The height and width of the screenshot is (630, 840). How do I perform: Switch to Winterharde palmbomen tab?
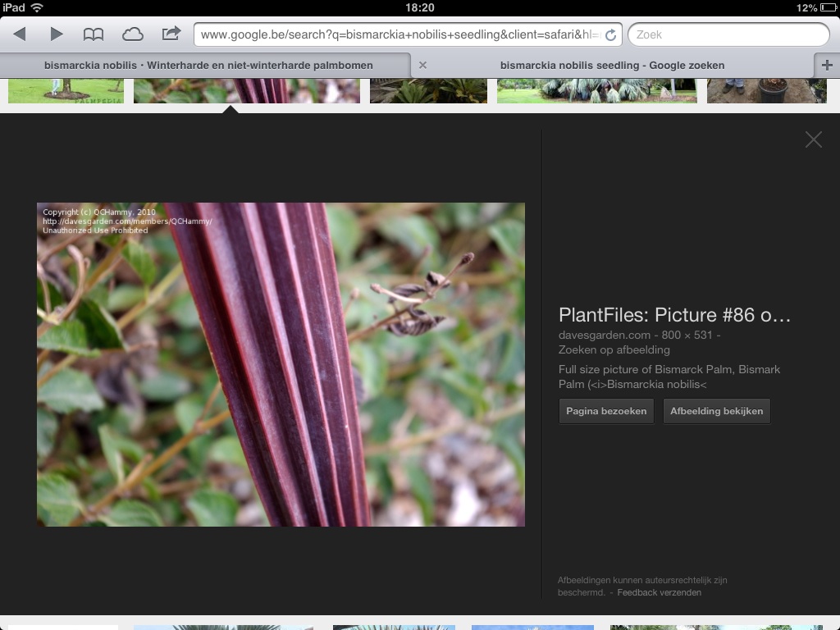(208, 65)
